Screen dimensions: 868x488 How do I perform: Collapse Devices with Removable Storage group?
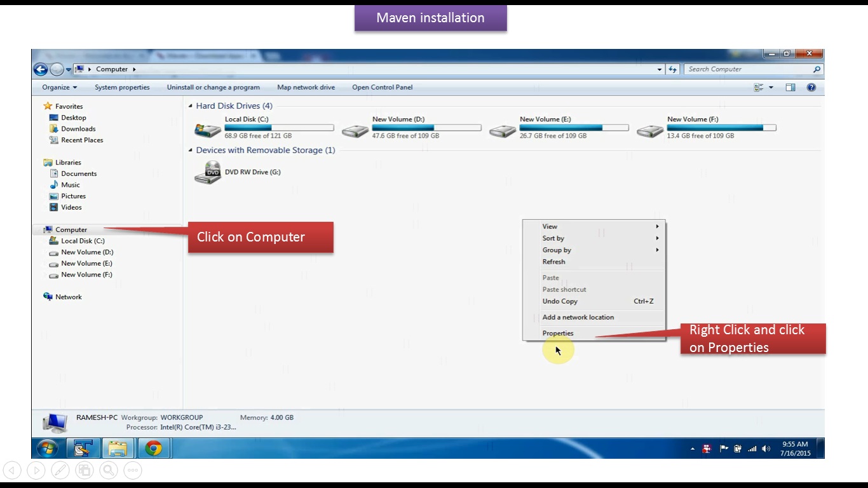click(191, 151)
